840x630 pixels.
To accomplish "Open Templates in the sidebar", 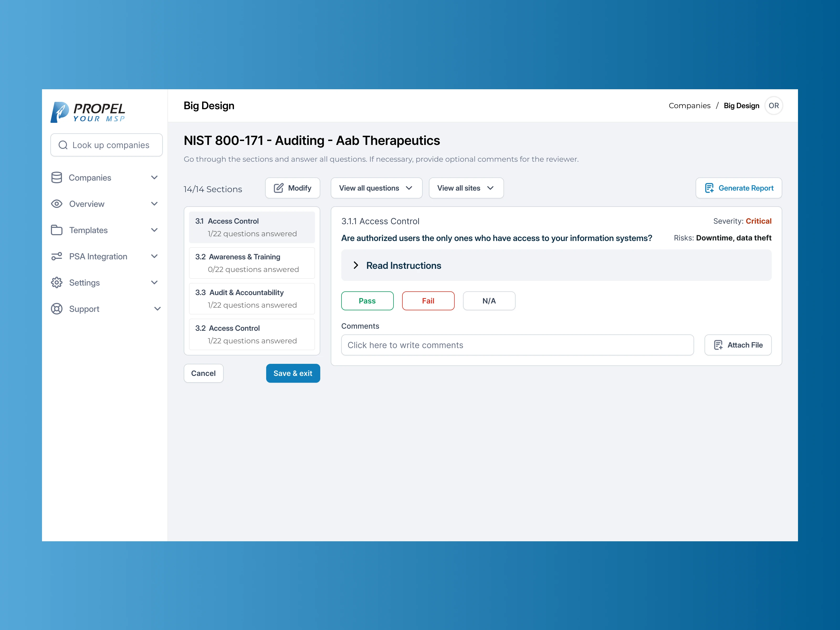I will 104,230.
